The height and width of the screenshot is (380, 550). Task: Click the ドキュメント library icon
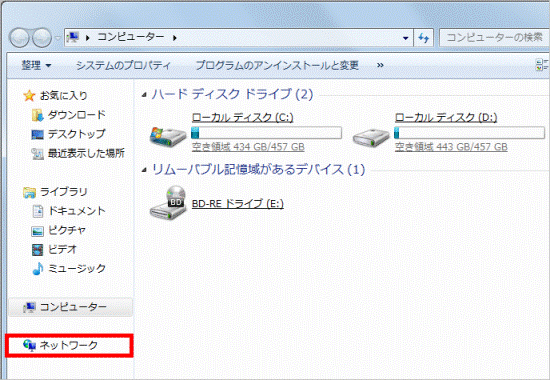38,211
